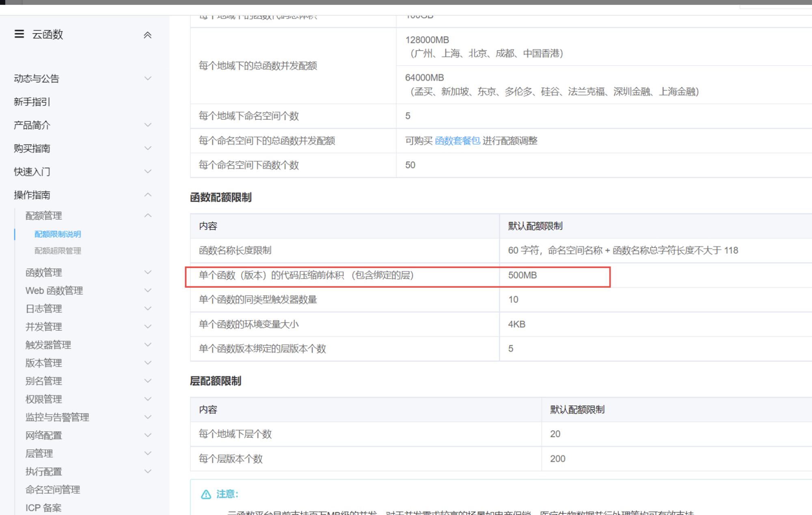Click the 128000MB quota value
This screenshot has height=515, width=812.
coord(427,40)
